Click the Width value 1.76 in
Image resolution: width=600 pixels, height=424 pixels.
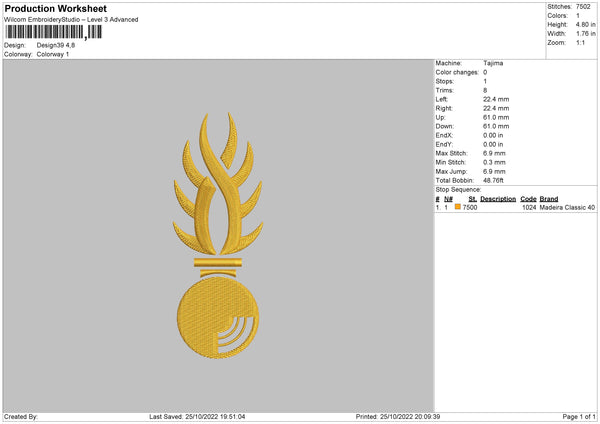pyautogui.click(x=586, y=34)
